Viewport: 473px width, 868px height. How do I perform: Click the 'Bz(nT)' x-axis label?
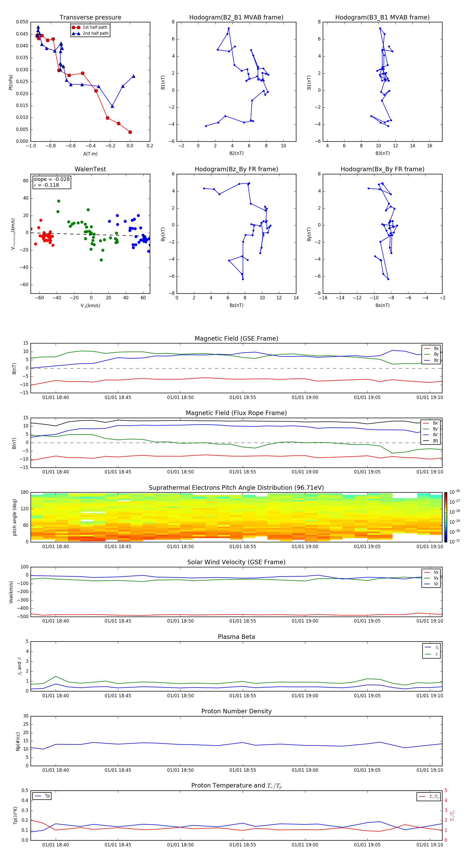click(x=236, y=305)
